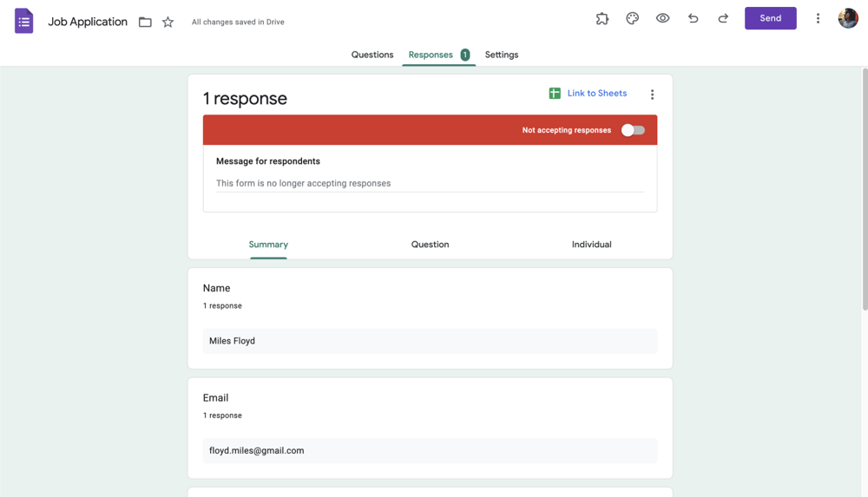
Task: Open the add-ons puzzle icon
Action: (x=602, y=18)
